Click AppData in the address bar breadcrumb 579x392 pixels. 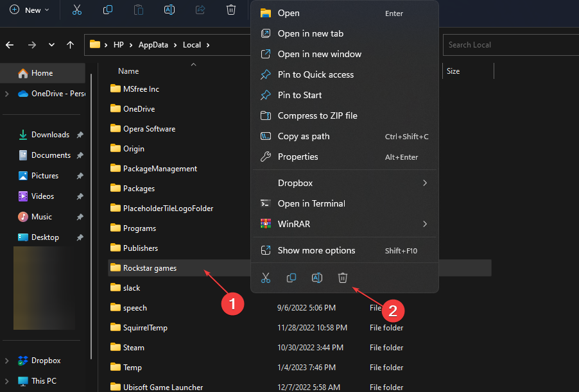pos(153,45)
